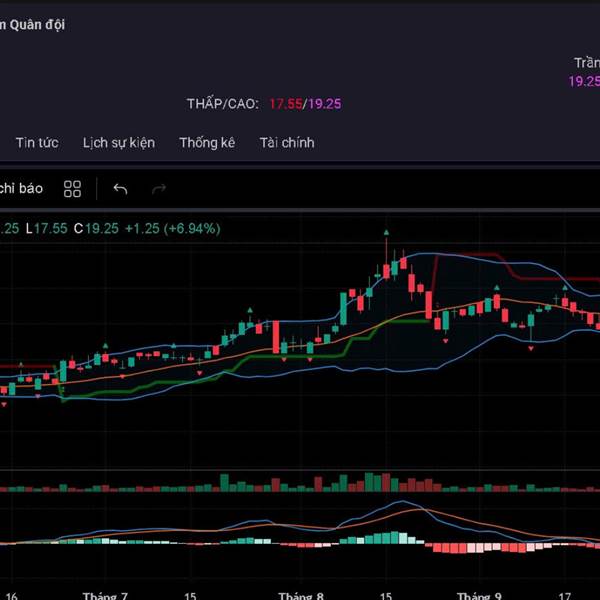600x600 pixels.
Task: Click the +1.25 (+6.94%) change value
Action: tap(172, 229)
